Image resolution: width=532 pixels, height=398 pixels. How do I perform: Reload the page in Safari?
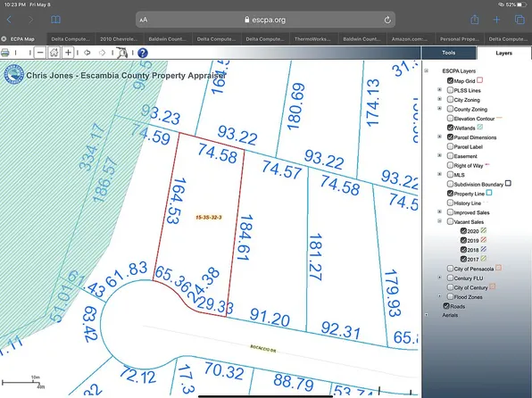(x=387, y=20)
